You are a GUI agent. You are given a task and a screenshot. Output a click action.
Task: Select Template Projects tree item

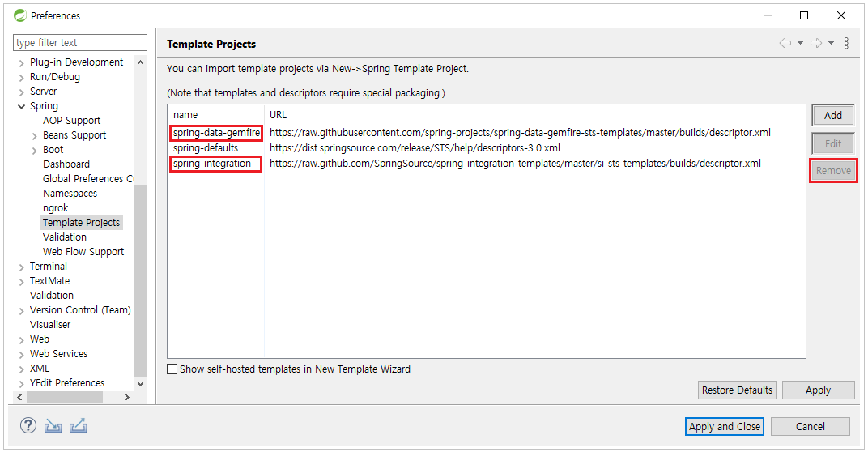pyautogui.click(x=81, y=222)
